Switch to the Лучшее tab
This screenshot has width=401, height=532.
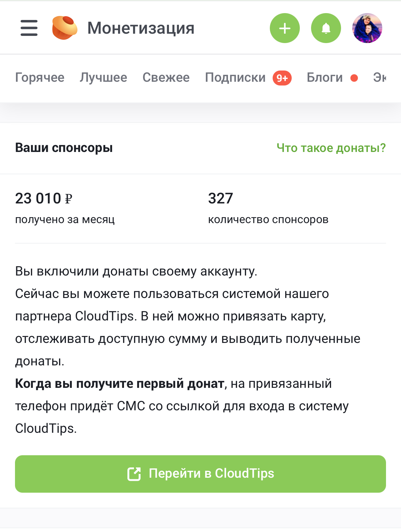pyautogui.click(x=103, y=77)
